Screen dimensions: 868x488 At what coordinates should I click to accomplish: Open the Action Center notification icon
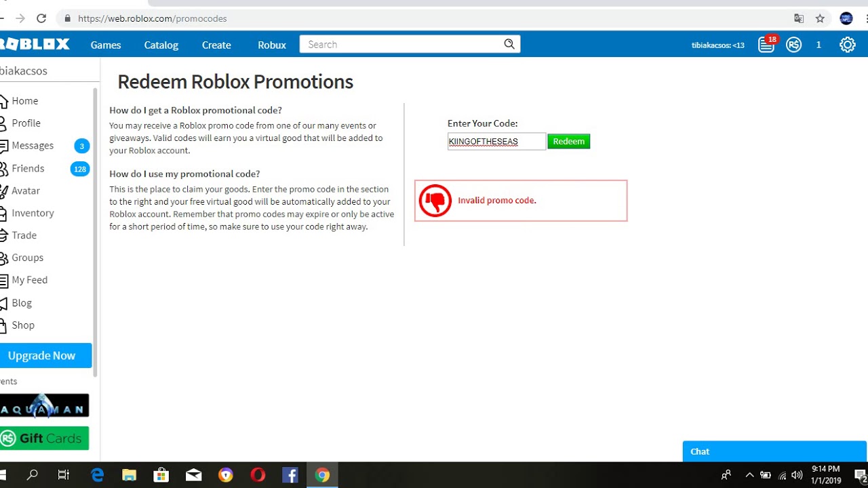(860, 475)
